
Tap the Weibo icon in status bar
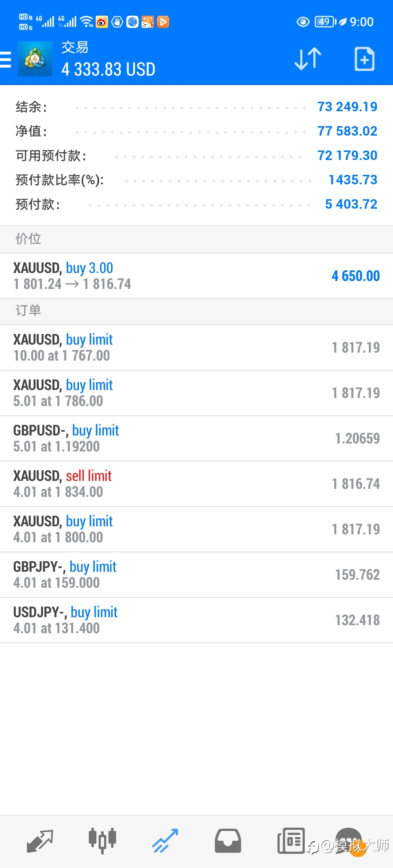coord(102,22)
